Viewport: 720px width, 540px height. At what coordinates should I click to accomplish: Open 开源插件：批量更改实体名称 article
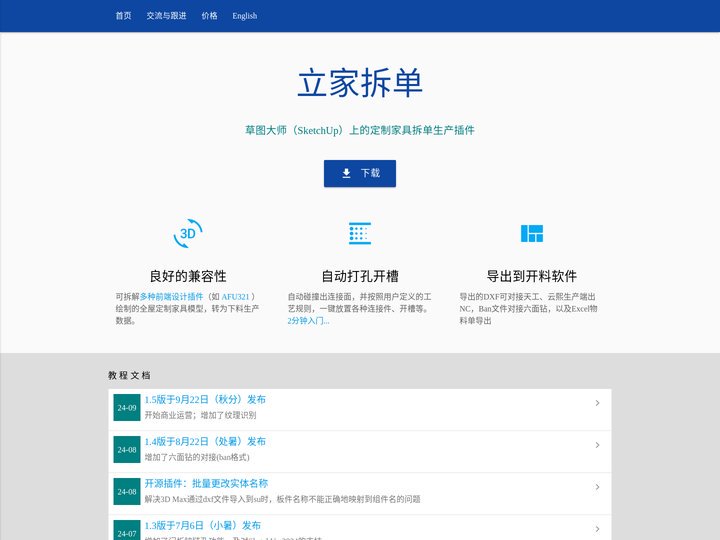[x=206, y=483]
